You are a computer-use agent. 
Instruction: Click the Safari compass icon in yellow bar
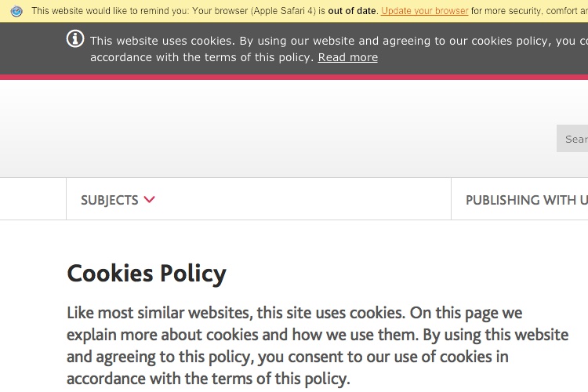pos(16,11)
